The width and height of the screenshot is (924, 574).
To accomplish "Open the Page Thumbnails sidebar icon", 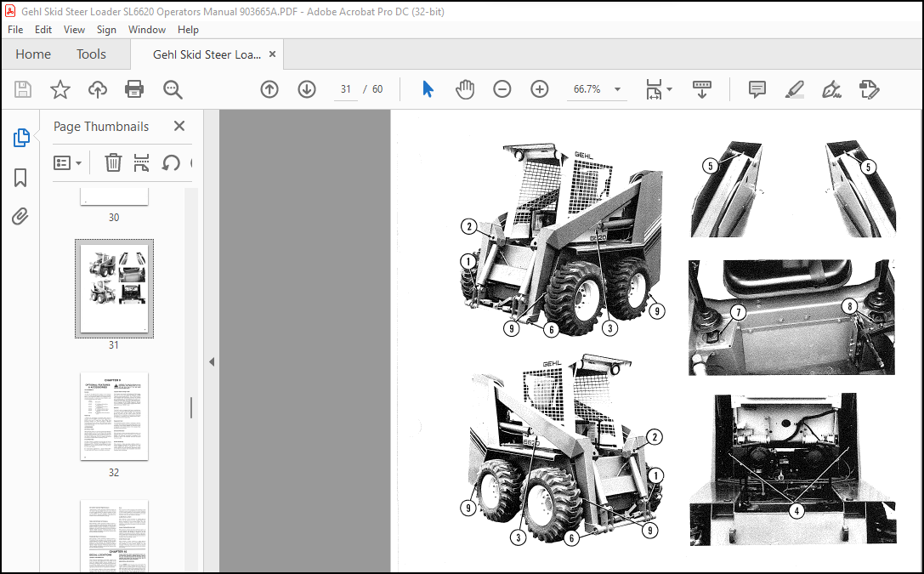I will [x=20, y=137].
